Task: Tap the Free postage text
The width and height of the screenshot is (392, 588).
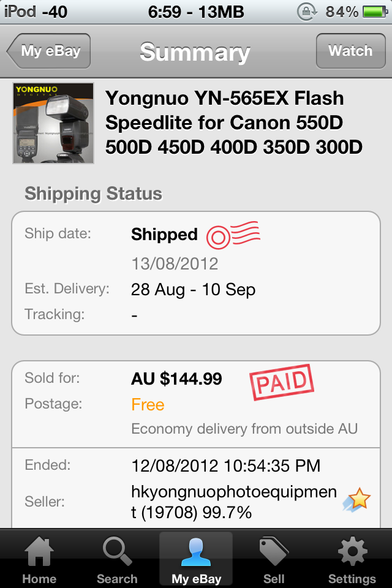Action: tap(148, 405)
